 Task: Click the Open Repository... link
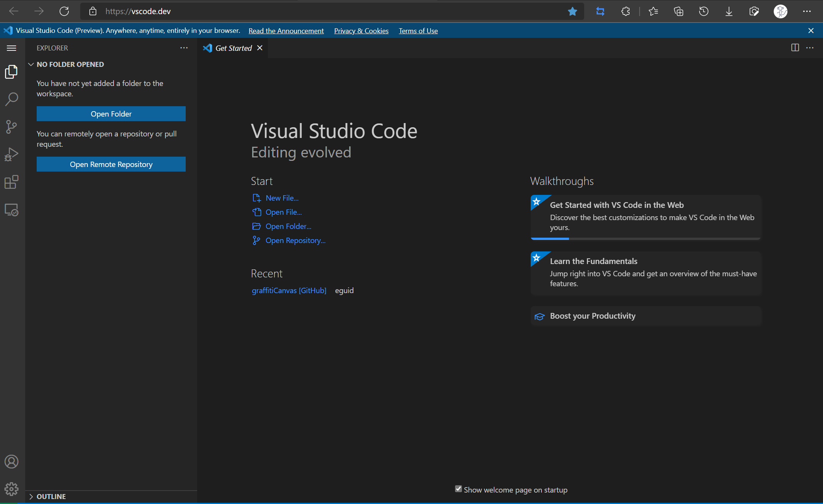295,240
